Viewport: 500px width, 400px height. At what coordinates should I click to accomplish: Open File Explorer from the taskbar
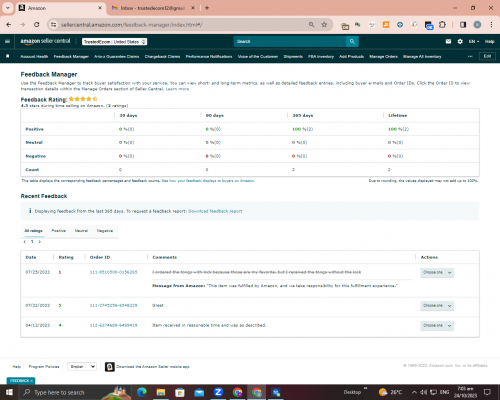click(x=161, y=392)
